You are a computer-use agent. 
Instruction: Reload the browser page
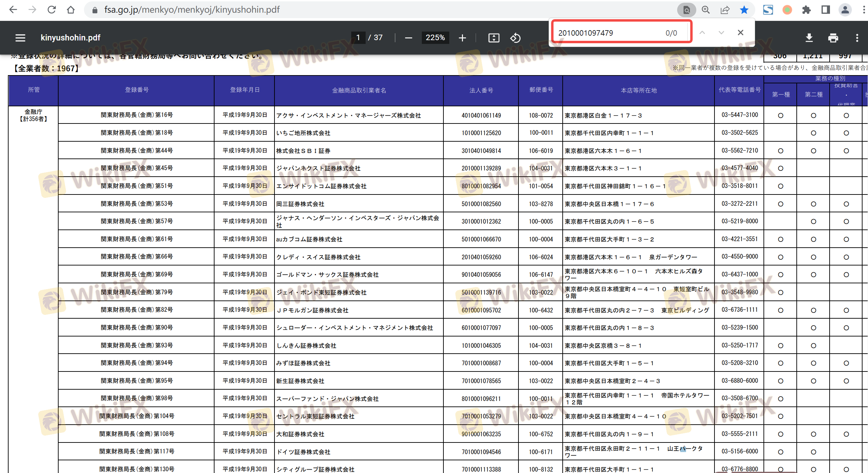[52, 10]
